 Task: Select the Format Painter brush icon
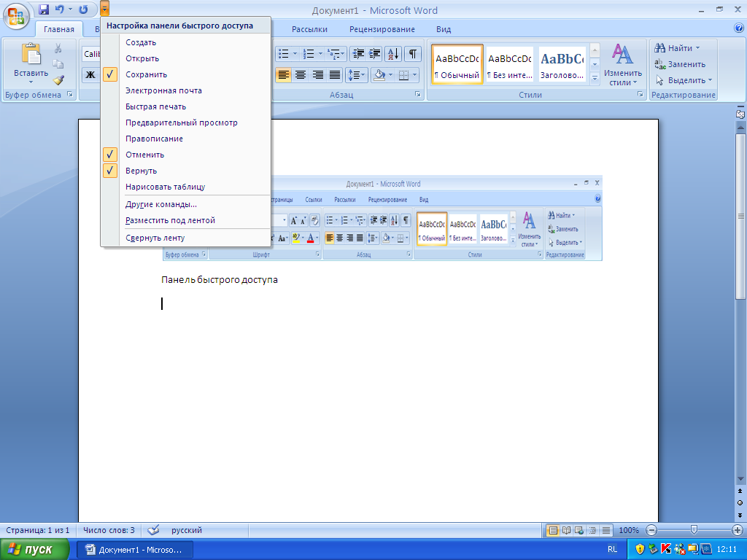[x=58, y=80]
